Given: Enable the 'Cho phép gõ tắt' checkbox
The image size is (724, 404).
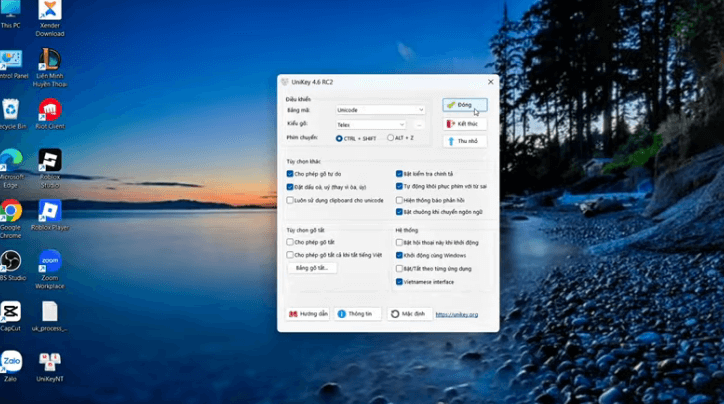Looking at the screenshot, I should point(290,242).
